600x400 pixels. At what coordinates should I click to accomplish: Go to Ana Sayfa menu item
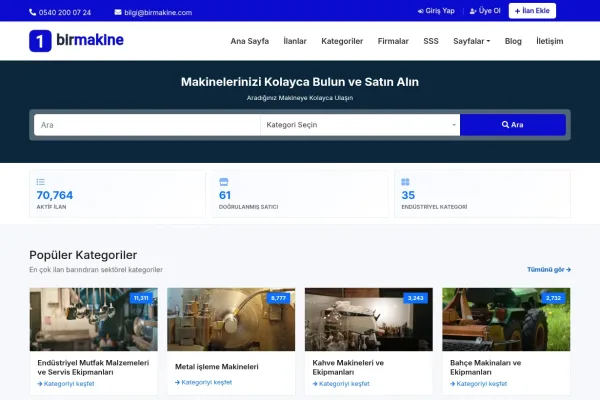[x=249, y=41]
